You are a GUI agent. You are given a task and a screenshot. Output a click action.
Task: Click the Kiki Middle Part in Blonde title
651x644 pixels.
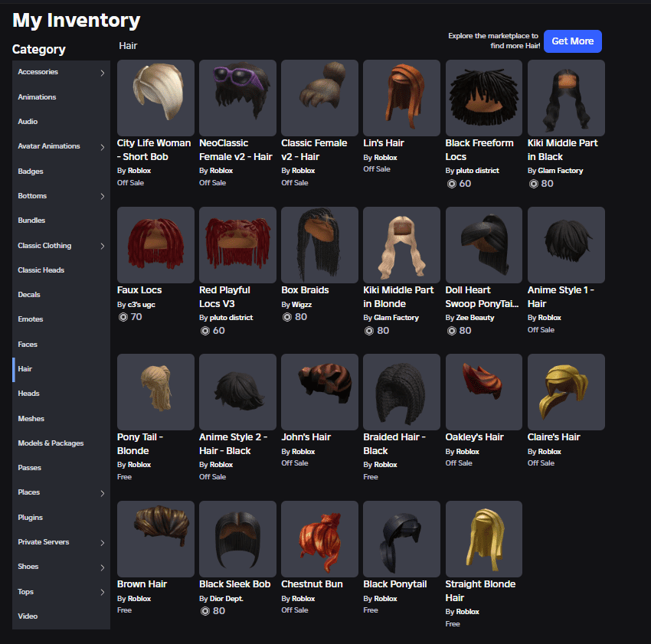click(x=398, y=296)
